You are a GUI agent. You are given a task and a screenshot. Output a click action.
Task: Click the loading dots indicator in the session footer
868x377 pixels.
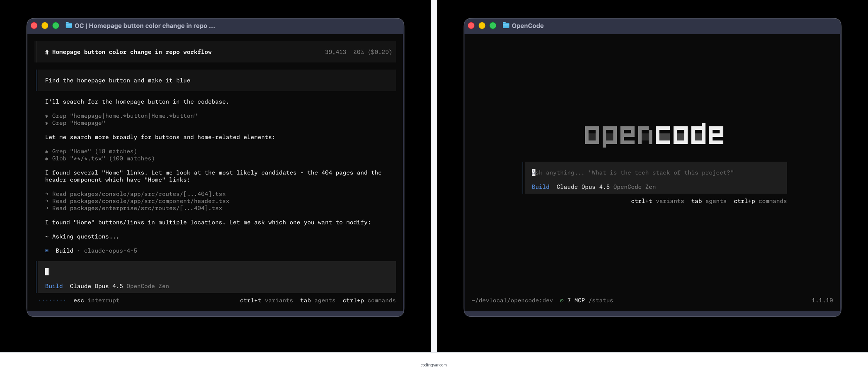pyautogui.click(x=52, y=300)
